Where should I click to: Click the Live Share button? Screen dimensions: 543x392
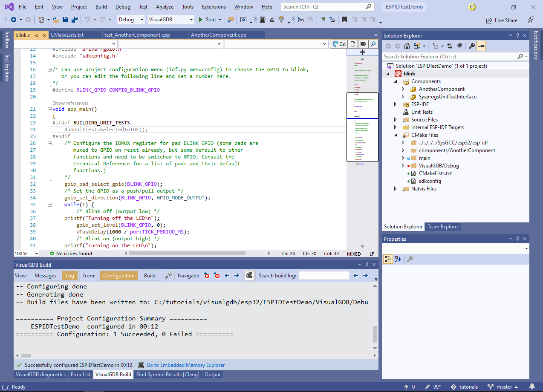502,20
